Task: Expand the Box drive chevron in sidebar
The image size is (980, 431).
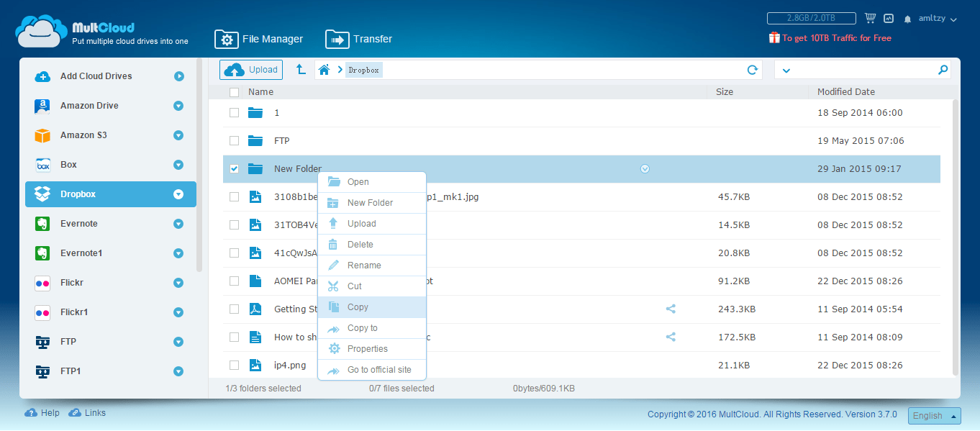Action: (178, 164)
